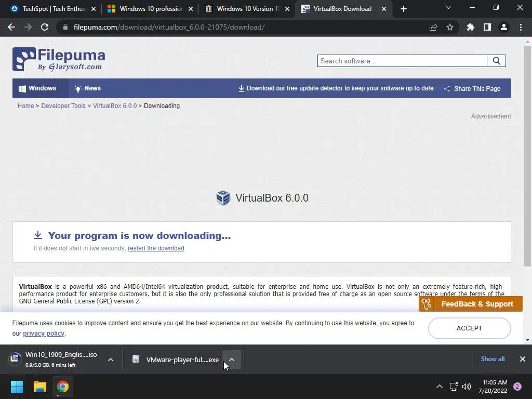532x399 pixels.
Task: Open the Chrome profile menu
Action: [504, 27]
